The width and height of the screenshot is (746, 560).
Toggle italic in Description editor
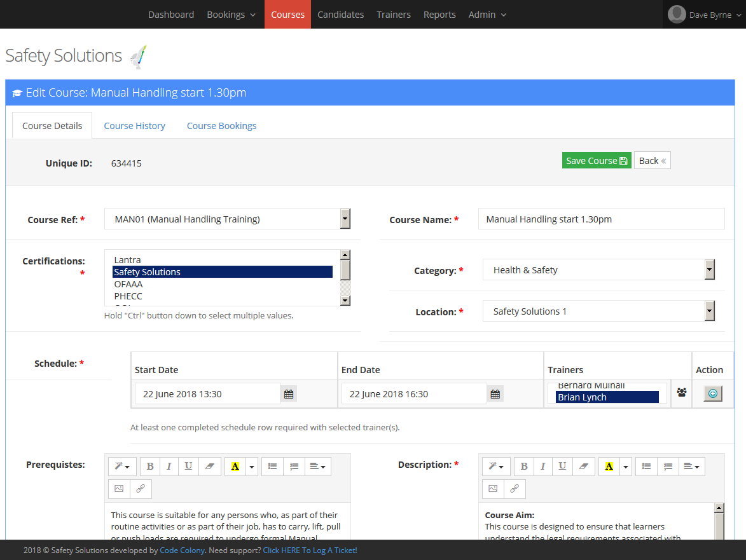pyautogui.click(x=542, y=467)
